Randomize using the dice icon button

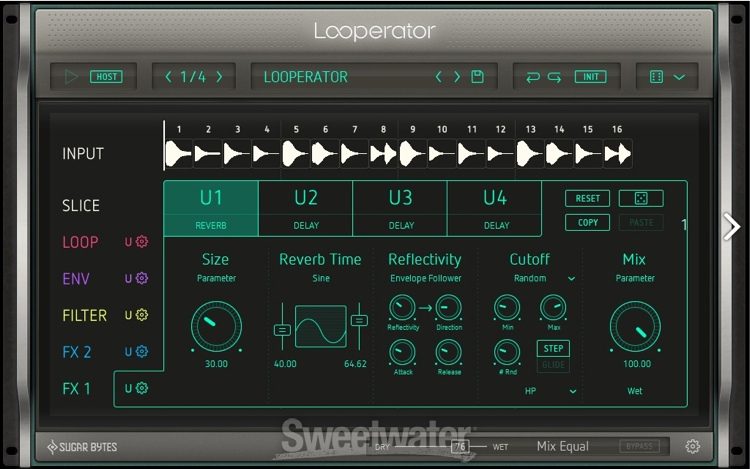(641, 198)
